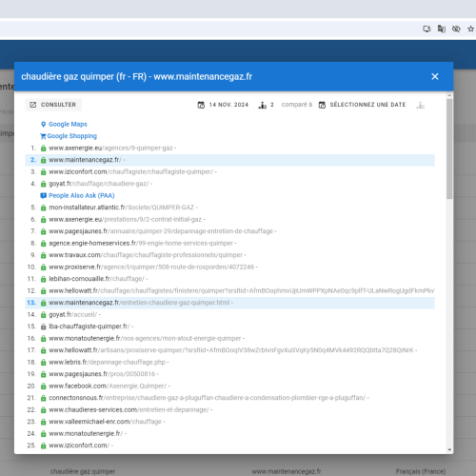Open the www.maintenancegaz.fr/ result link
This screenshot has height=476, width=476.
85,160
